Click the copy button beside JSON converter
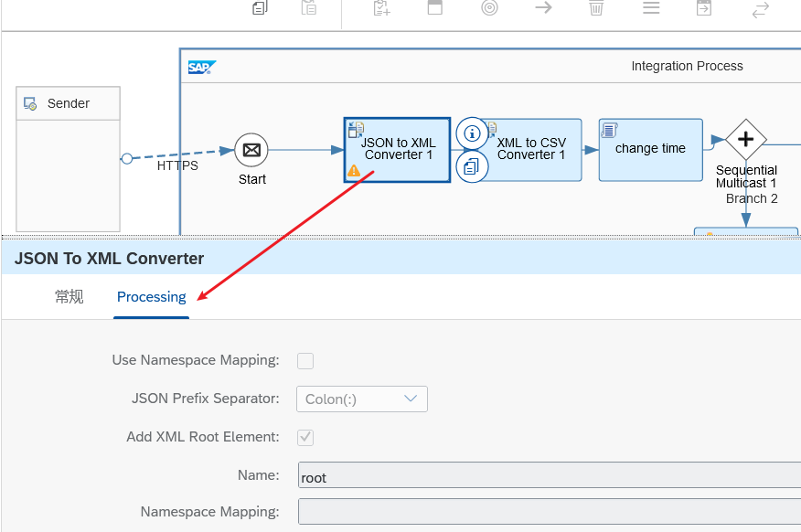Viewport: 801px width, 532px height. [x=472, y=166]
